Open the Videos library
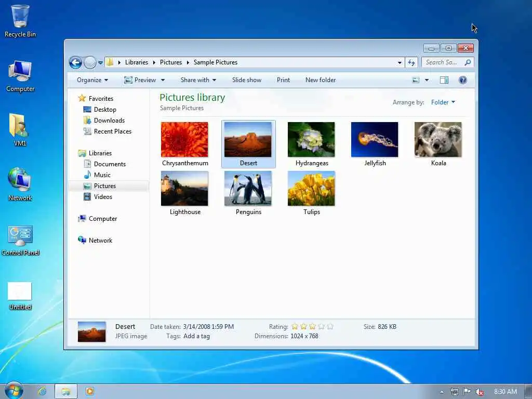The width and height of the screenshot is (532, 399). [x=98, y=197]
